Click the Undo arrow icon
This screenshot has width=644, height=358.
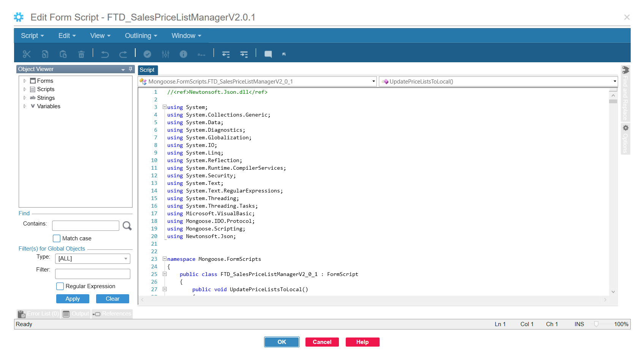tap(105, 54)
